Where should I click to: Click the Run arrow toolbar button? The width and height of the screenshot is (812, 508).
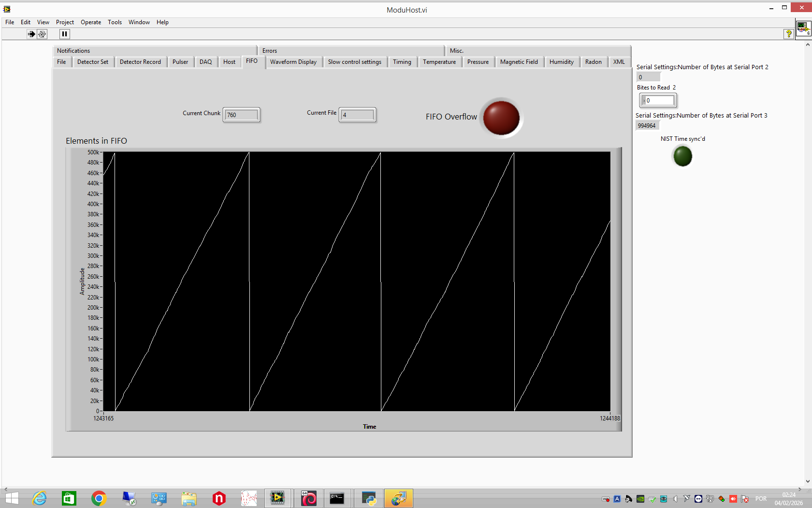[31, 34]
